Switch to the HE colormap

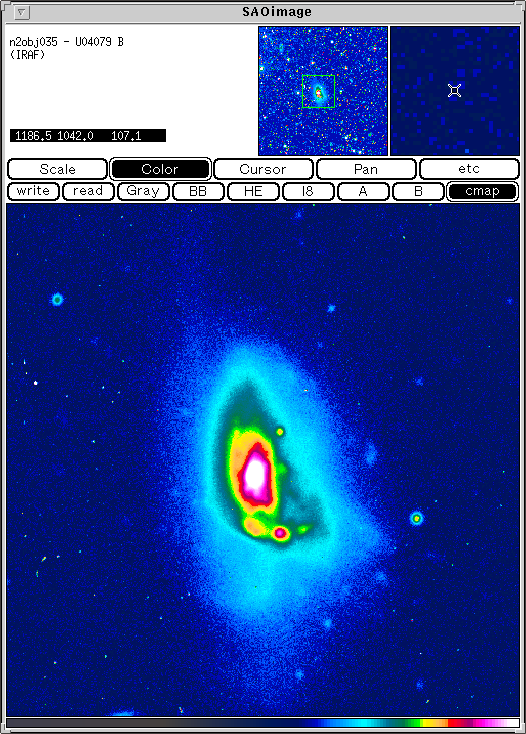253,191
